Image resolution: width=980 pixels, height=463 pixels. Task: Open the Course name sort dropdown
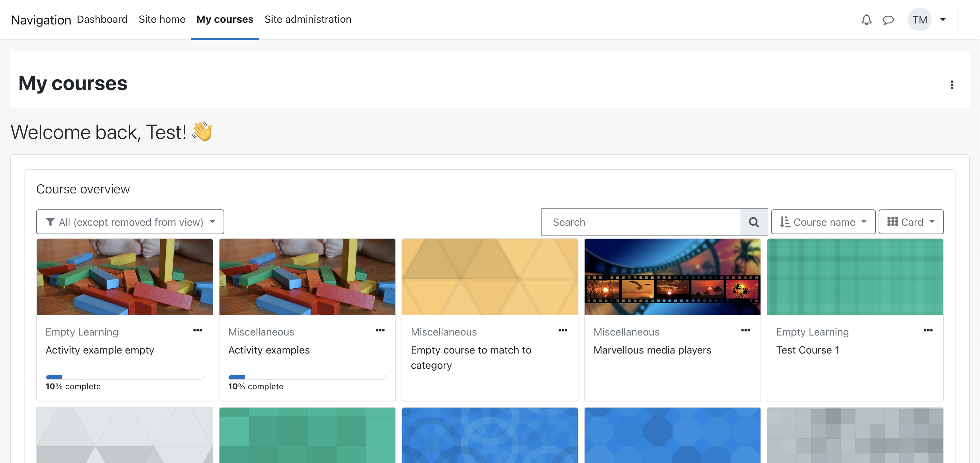tap(823, 222)
